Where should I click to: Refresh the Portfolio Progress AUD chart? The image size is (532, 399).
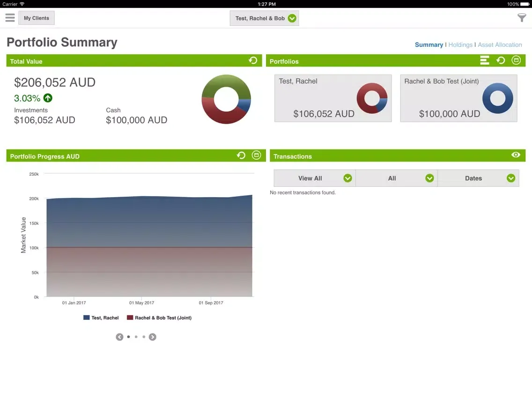click(241, 155)
